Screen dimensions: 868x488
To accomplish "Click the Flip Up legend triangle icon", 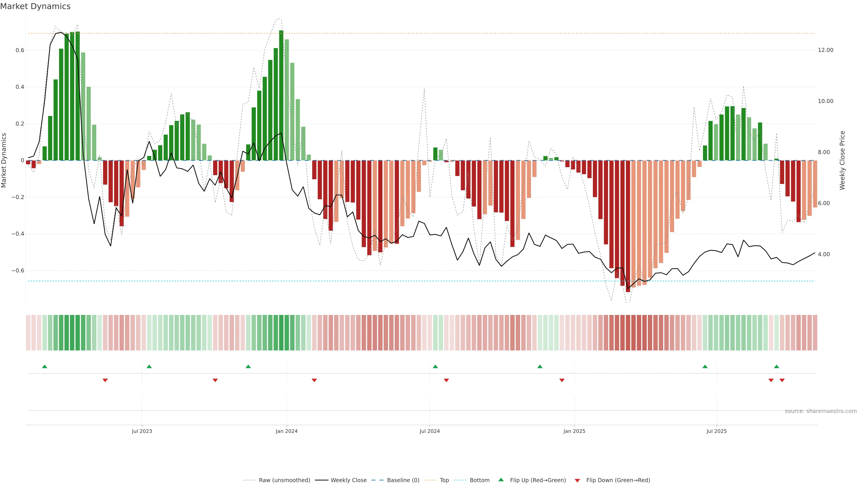I will pos(501,480).
